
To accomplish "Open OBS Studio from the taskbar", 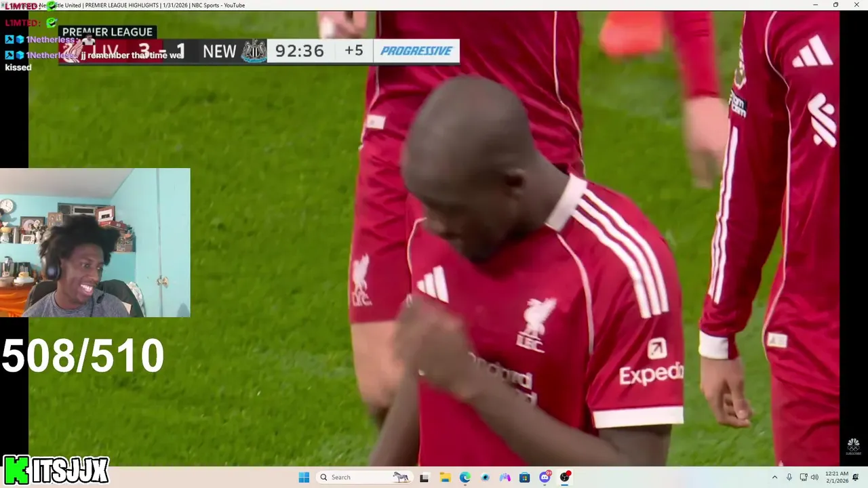I will [x=565, y=477].
